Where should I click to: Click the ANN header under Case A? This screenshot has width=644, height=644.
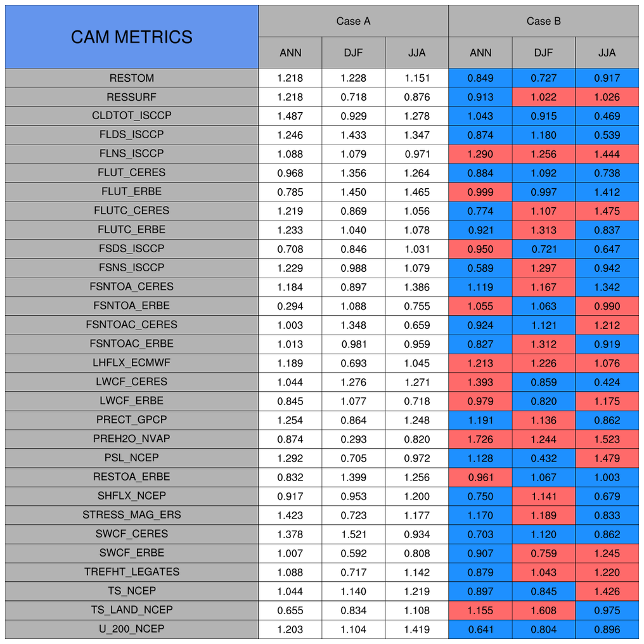pyautogui.click(x=290, y=53)
